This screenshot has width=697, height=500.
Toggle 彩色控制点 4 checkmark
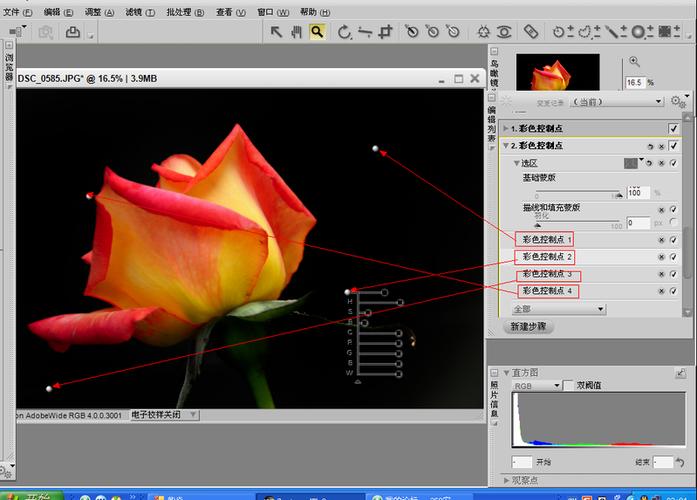pos(673,291)
